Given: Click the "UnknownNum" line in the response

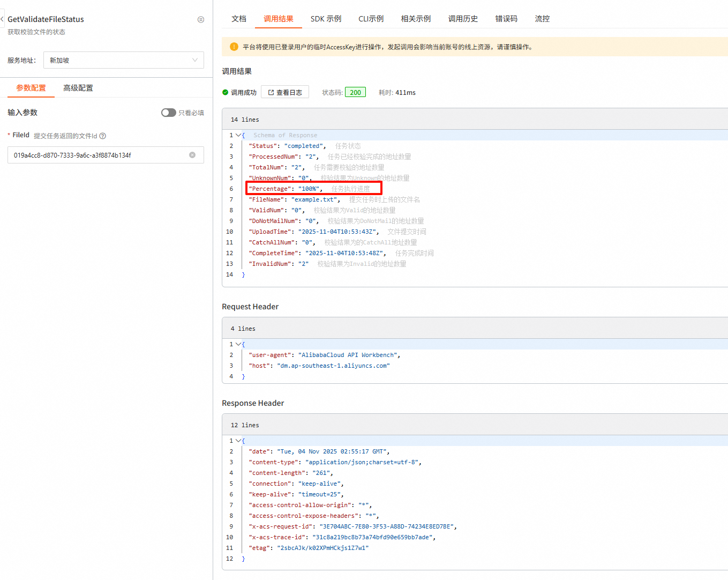Looking at the screenshot, I should pyautogui.click(x=280, y=178).
